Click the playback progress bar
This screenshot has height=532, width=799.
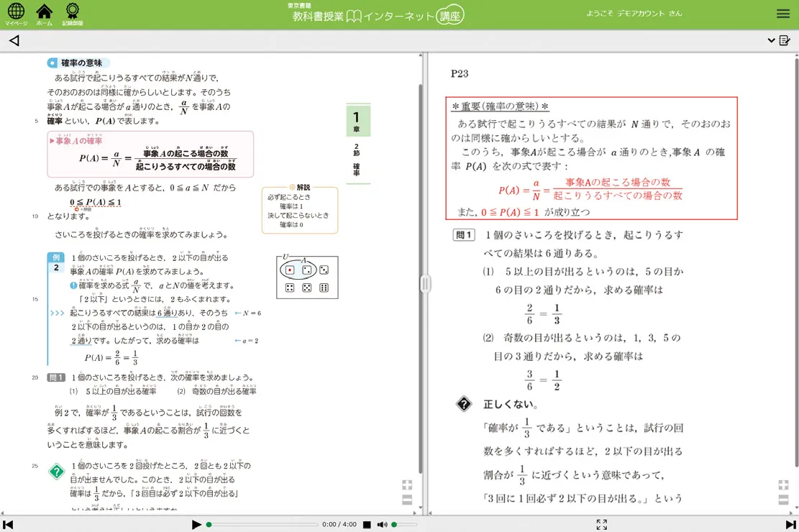click(262, 524)
